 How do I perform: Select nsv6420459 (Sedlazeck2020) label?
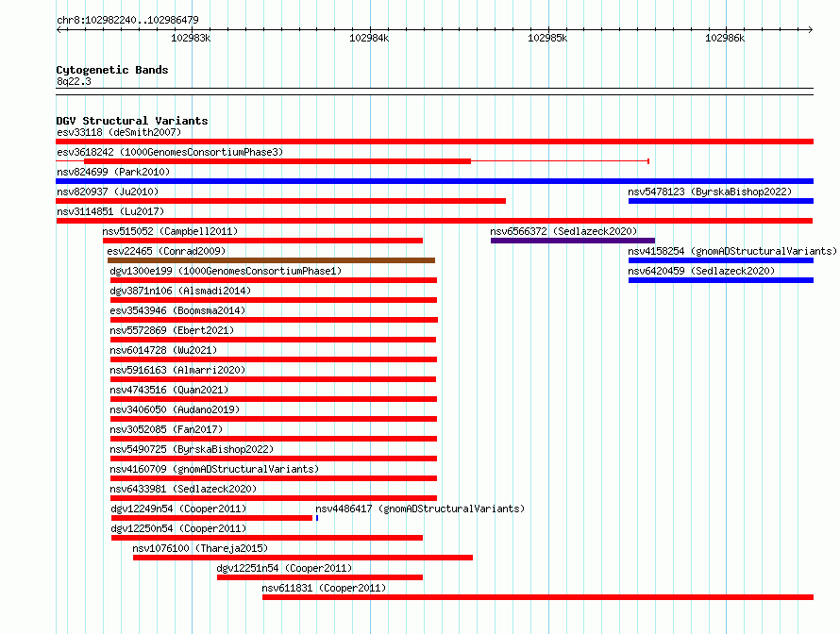click(701, 271)
